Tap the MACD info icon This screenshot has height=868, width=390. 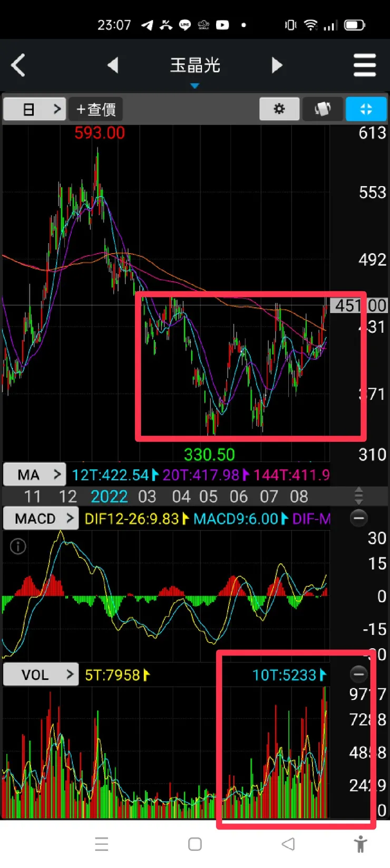point(18,546)
